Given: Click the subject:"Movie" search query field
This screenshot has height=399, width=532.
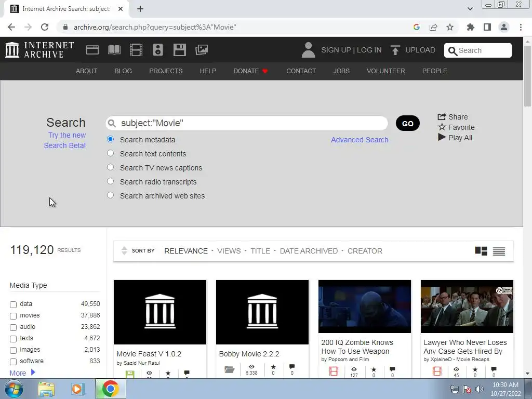Looking at the screenshot, I should (x=247, y=123).
